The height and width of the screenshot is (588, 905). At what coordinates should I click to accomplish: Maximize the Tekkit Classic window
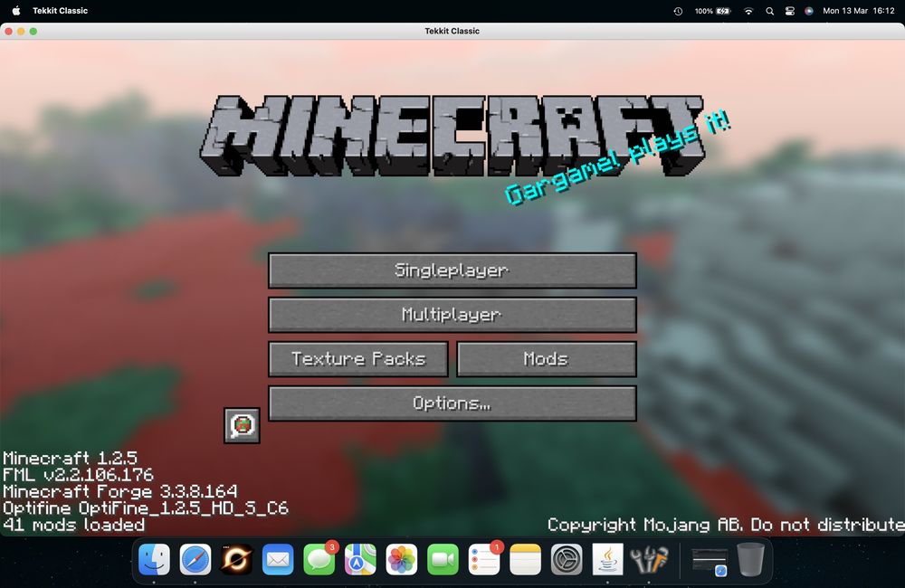point(33,31)
